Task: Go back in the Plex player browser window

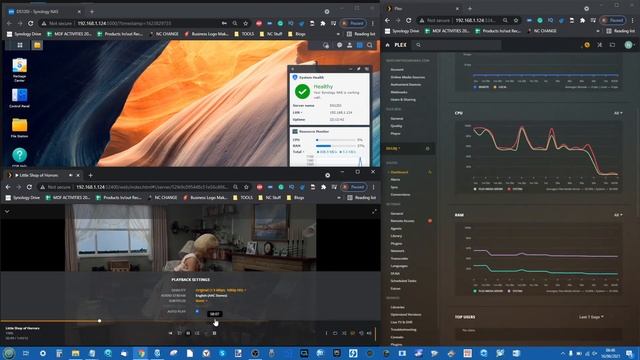Action: (x=8, y=187)
